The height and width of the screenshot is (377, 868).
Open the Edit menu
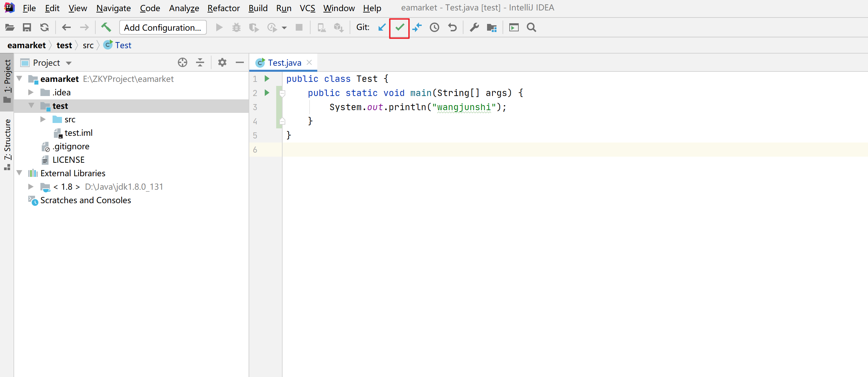click(52, 8)
